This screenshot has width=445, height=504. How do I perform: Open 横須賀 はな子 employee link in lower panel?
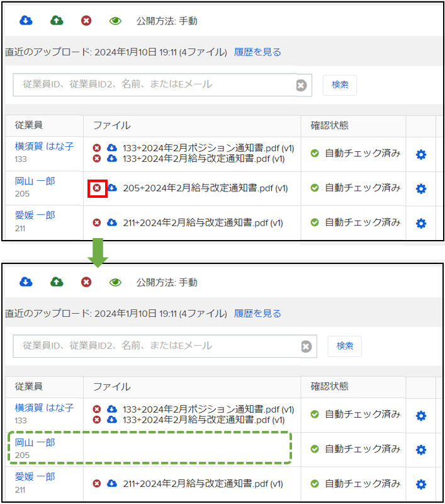coord(44,408)
